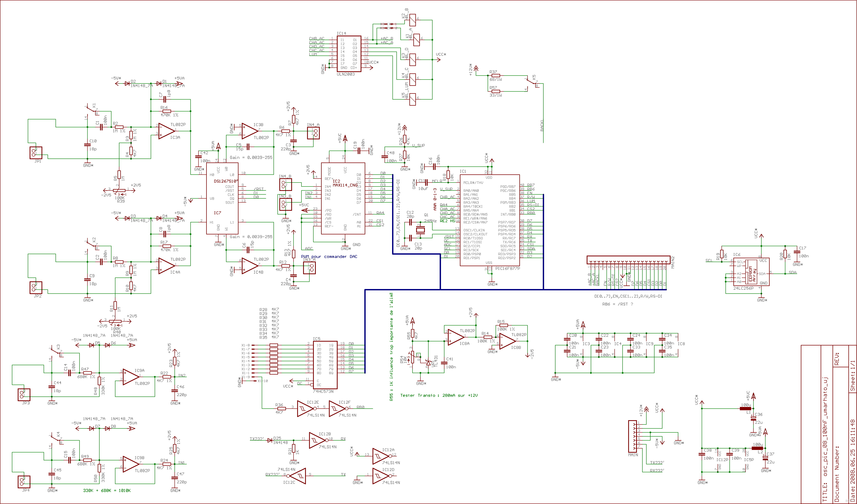Select the IN3_B header

(285, 204)
